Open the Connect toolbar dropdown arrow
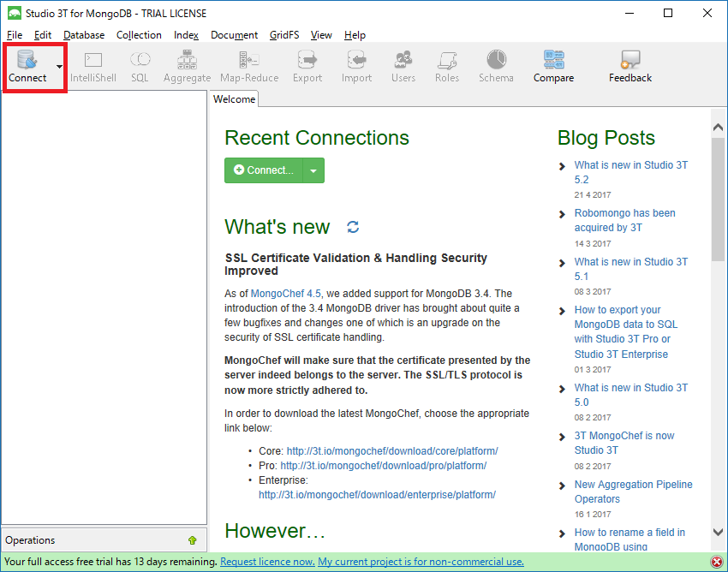 tap(59, 67)
